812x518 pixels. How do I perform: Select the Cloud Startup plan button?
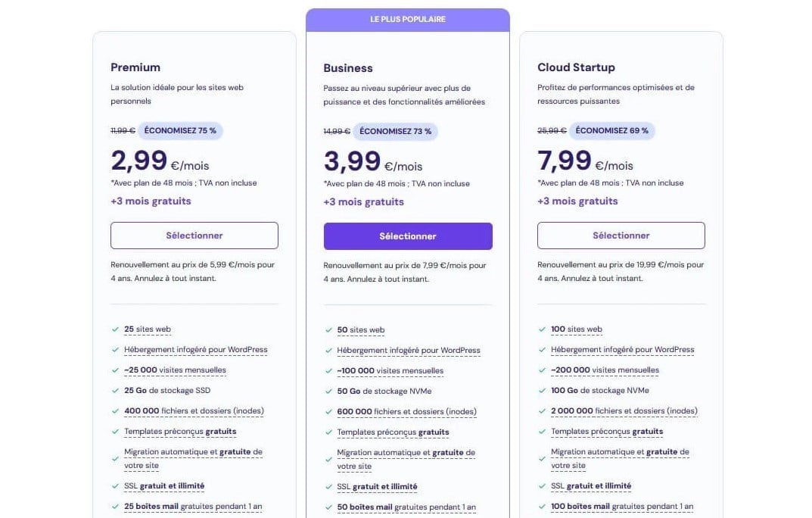[621, 236]
